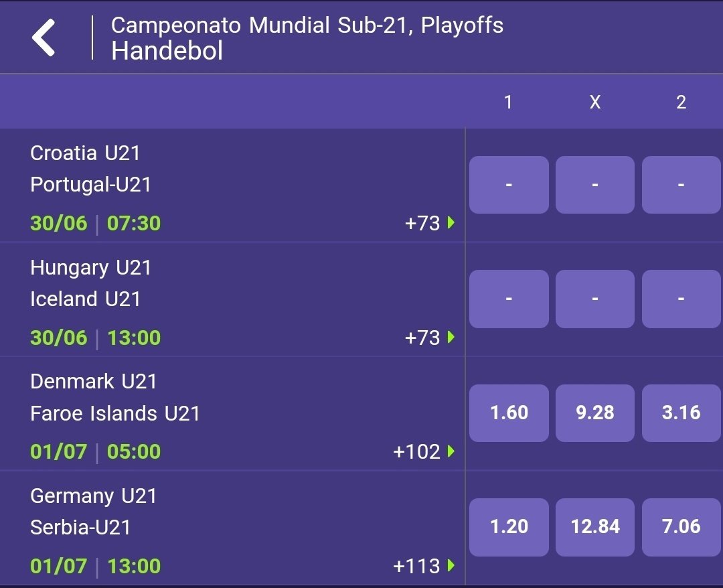This screenshot has width=723, height=588.
Task: Expand +73 markets for Hungary vs Iceland
Action: tap(429, 338)
